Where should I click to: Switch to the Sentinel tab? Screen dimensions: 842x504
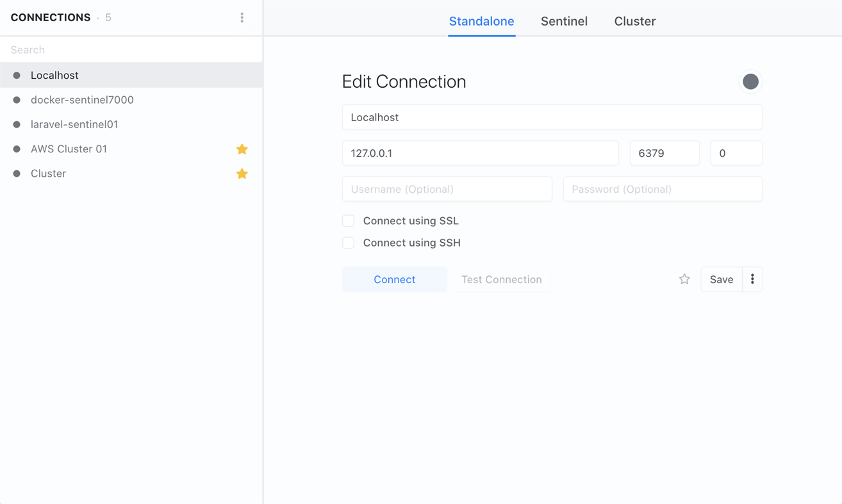564,21
